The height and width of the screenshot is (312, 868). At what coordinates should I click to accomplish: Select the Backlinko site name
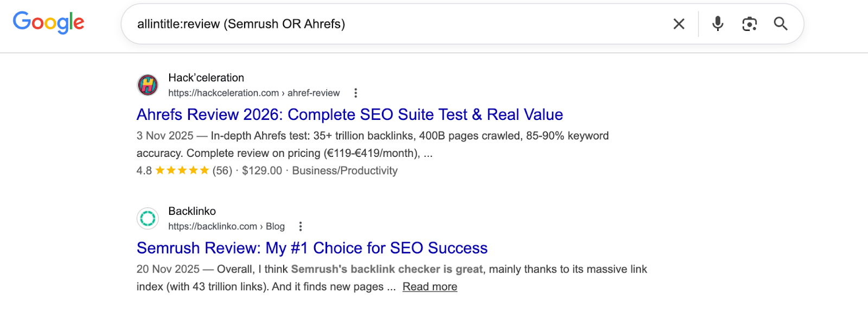tap(192, 211)
